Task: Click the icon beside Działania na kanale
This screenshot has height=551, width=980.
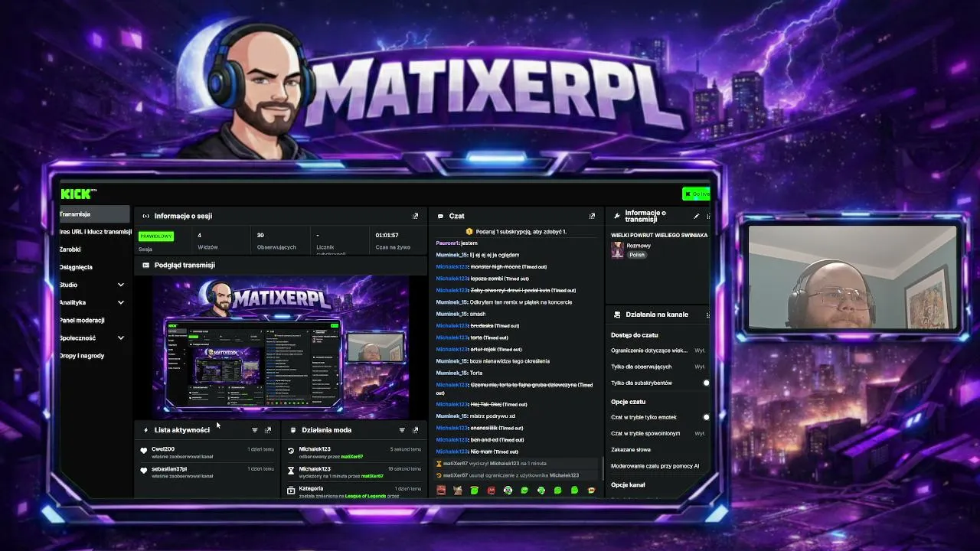Action: point(616,315)
